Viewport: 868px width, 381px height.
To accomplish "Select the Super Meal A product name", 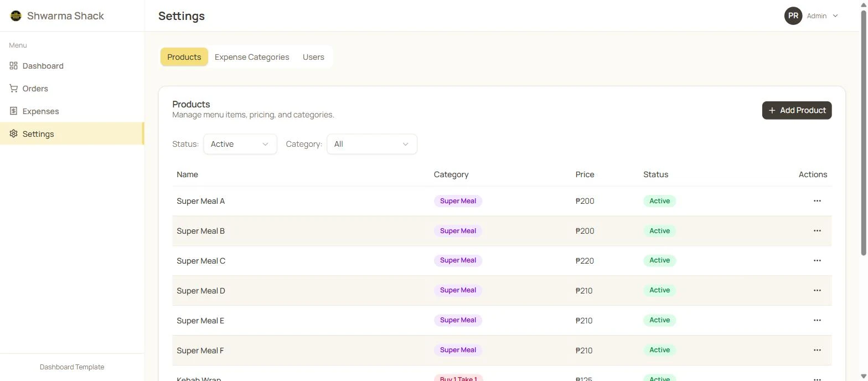I will coord(200,201).
